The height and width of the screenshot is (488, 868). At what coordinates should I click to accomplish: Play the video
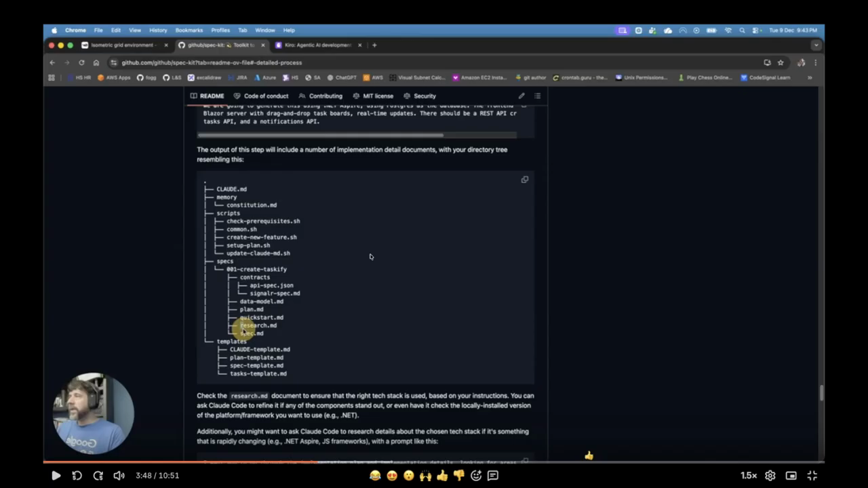[x=56, y=476]
